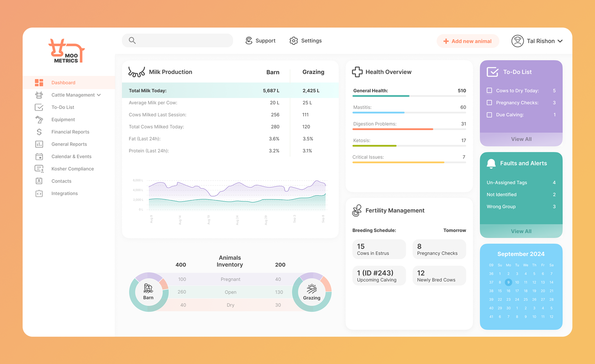Click the Support headset icon
The height and width of the screenshot is (364, 595).
pyautogui.click(x=249, y=41)
